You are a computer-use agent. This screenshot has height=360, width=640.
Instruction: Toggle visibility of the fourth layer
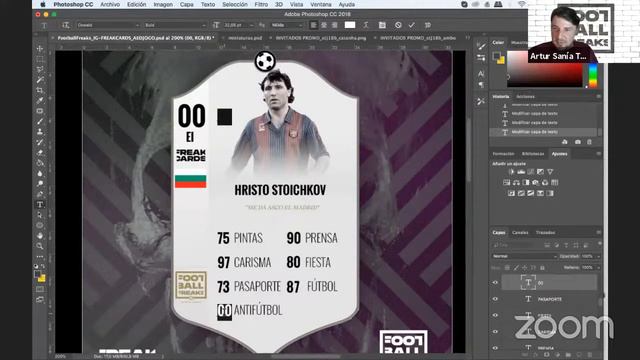coord(495,332)
